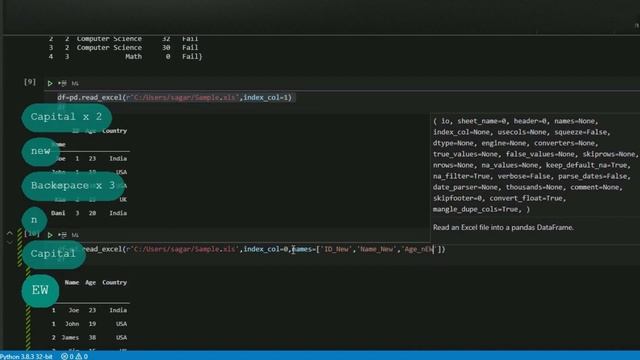This screenshot has height=360, width=640.
Task: Open the errors count in the status bar
Action: point(68,356)
